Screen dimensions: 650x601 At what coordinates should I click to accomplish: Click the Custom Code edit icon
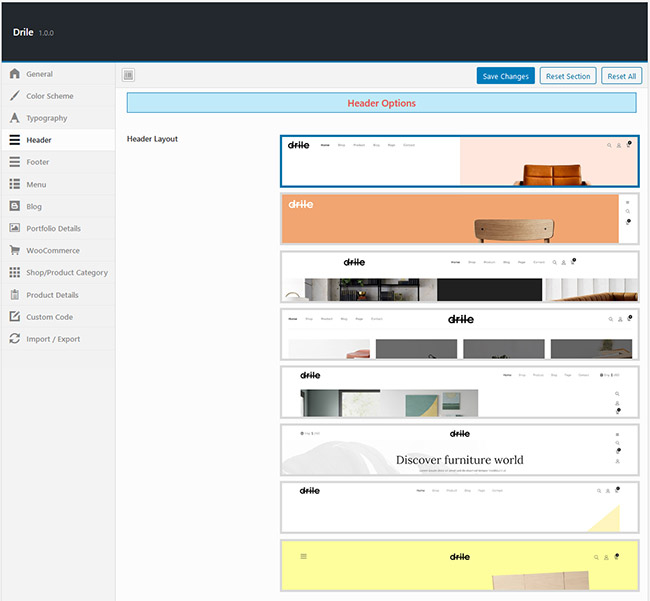pos(15,316)
